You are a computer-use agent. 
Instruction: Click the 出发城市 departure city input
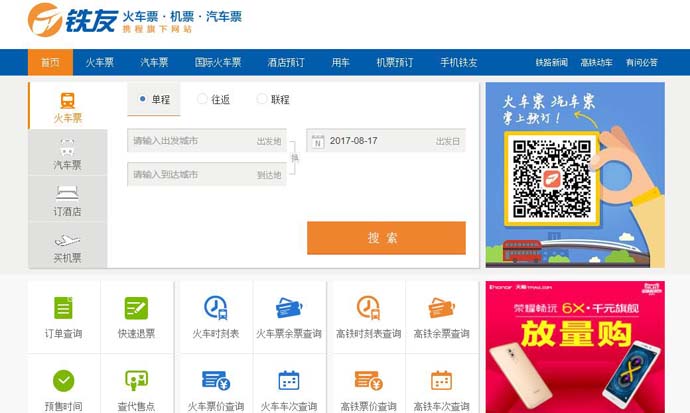pyautogui.click(x=207, y=141)
